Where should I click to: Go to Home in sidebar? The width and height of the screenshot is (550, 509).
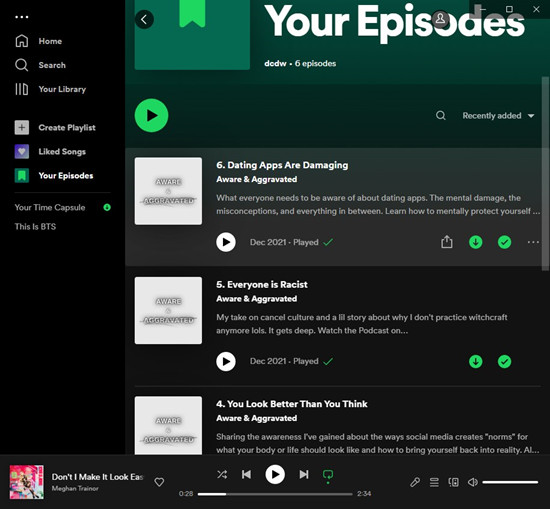pyautogui.click(x=39, y=41)
